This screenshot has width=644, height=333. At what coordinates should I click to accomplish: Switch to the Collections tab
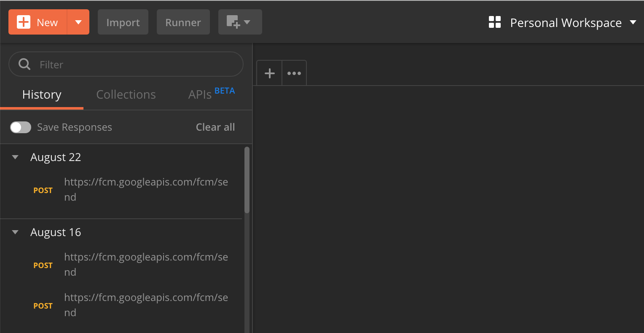126,94
